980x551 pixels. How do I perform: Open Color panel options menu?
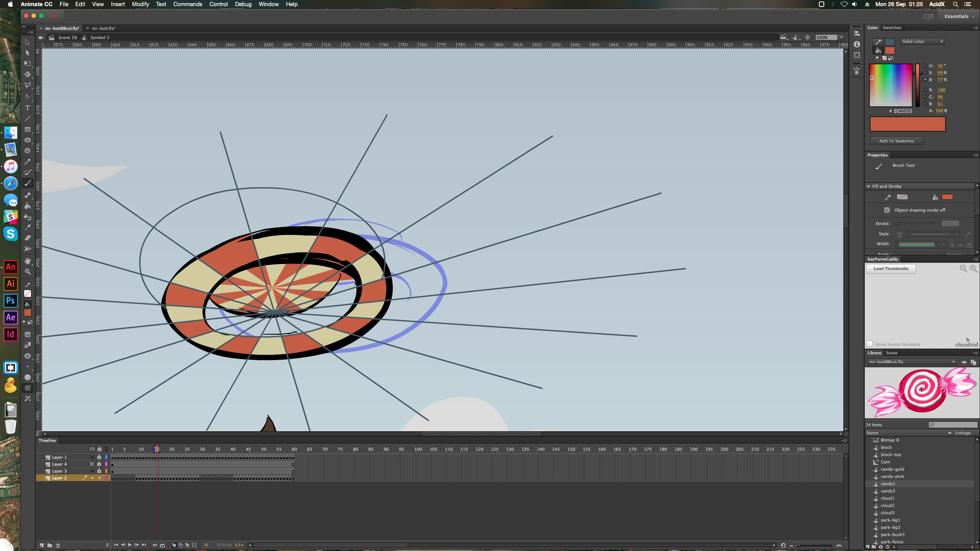tap(975, 28)
